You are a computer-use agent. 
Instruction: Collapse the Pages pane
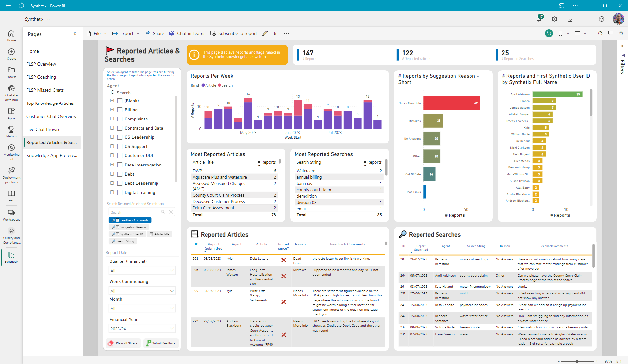click(75, 33)
